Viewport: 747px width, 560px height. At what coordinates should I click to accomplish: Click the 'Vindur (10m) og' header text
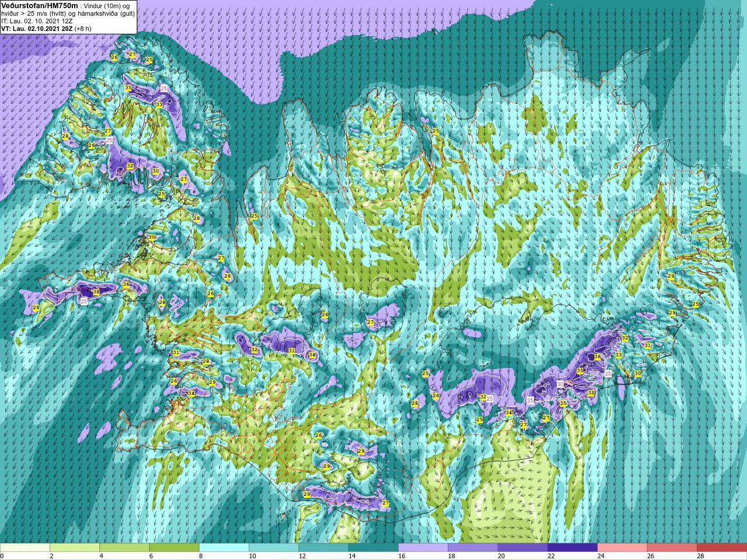[107, 5]
